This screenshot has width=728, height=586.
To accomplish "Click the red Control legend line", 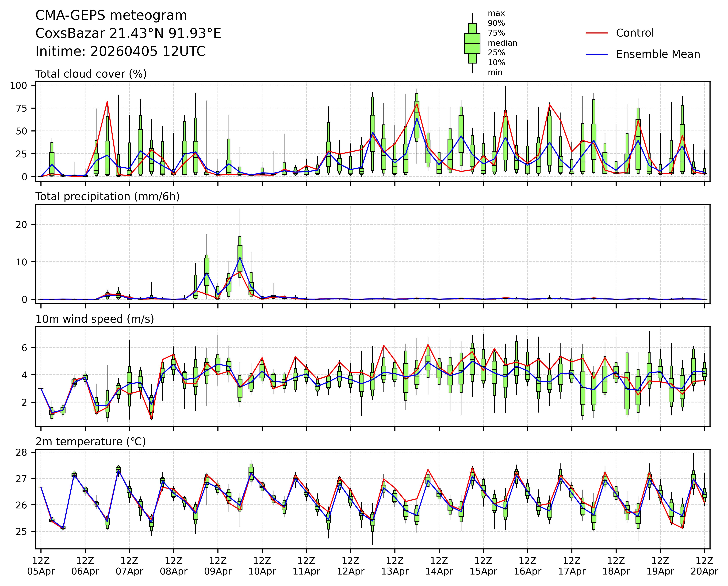I will pos(597,33).
